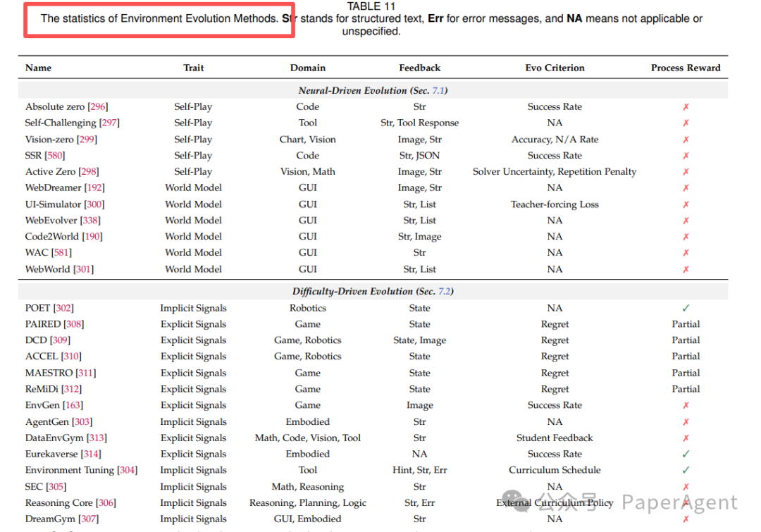Follow citation [314] beside Eurekaverse
Image resolution: width=761 pixels, height=532 pixels.
click(x=91, y=454)
